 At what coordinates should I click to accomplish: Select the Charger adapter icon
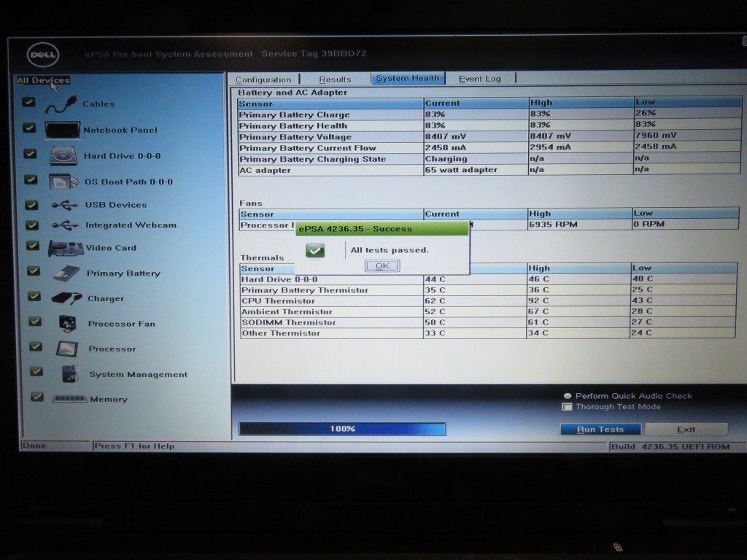tap(66, 298)
